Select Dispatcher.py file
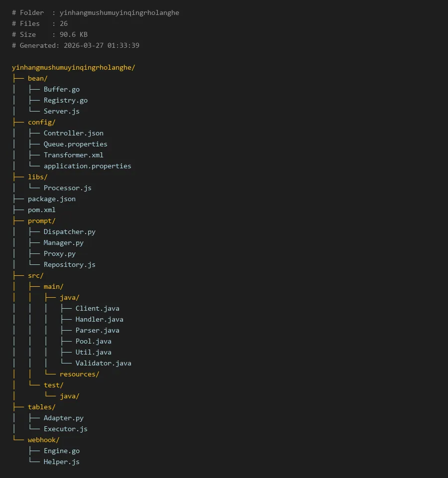This screenshot has height=478, width=448. [x=69, y=232]
